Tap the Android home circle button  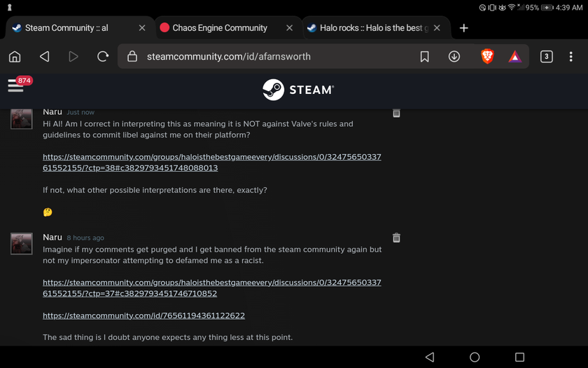pos(475,357)
